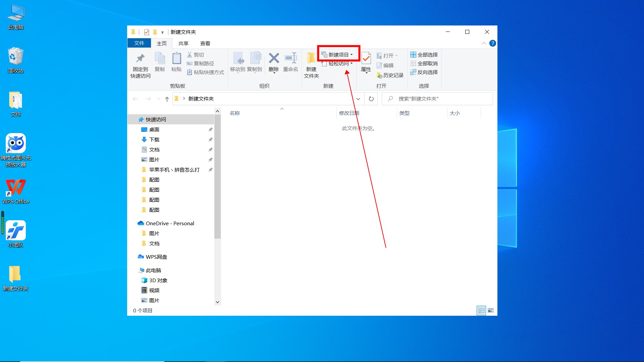Open the Properties checkmark icon
This screenshot has width=644, height=362.
click(366, 59)
